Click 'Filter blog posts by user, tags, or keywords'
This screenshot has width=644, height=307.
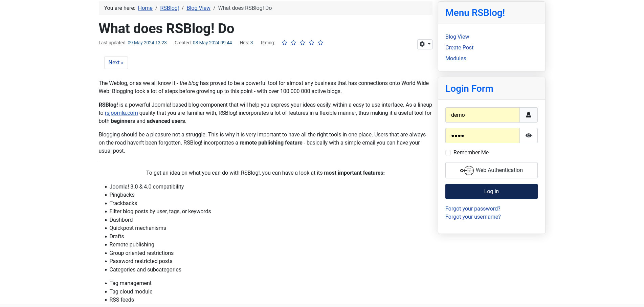[160, 212]
